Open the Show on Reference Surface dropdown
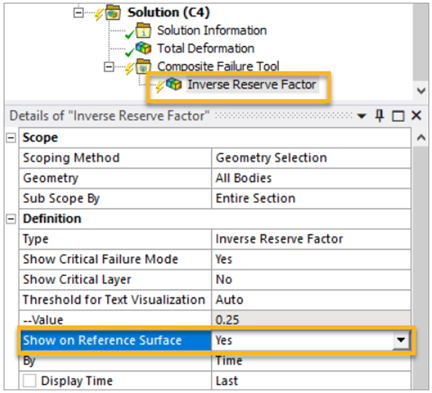Image resolution: width=432 pixels, height=393 pixels. 401,340
